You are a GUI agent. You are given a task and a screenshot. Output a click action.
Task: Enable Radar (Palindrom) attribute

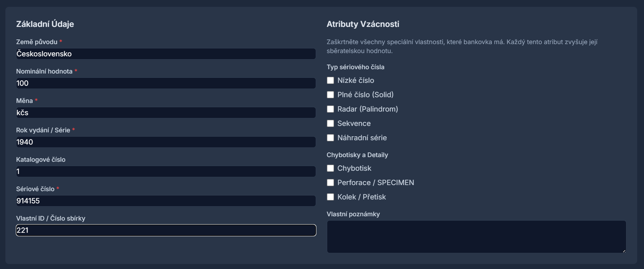point(330,109)
